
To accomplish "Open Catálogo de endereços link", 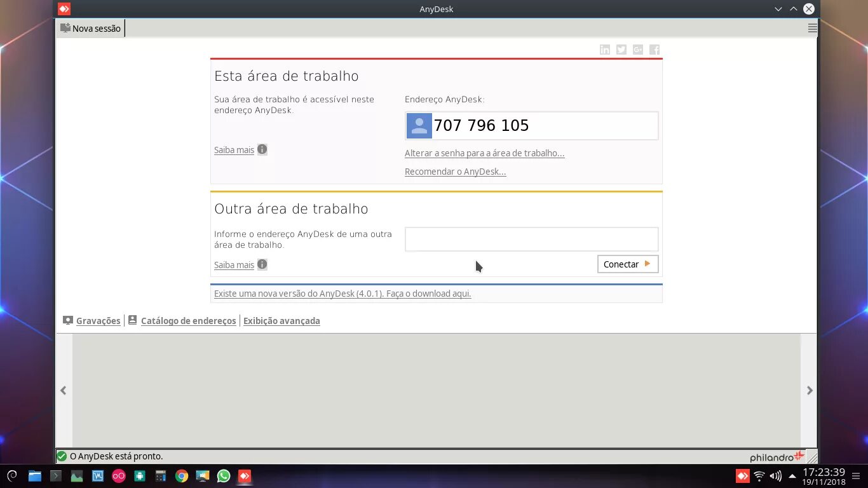I will click(188, 321).
